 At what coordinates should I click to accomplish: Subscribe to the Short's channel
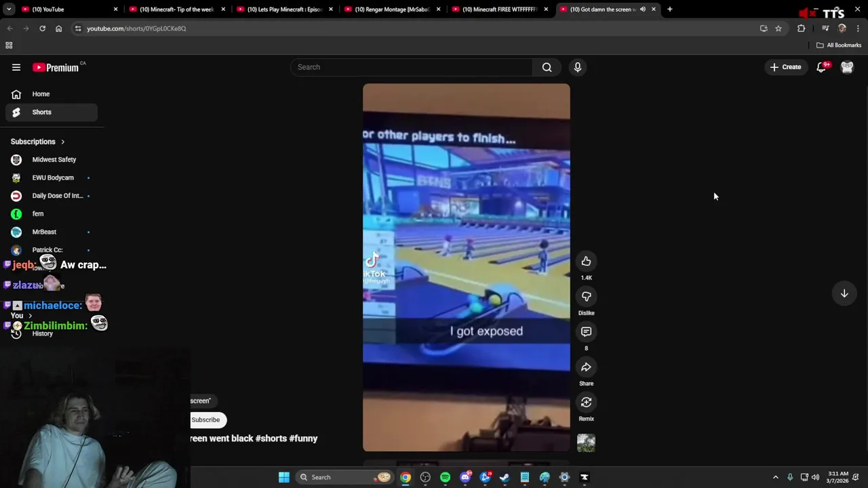click(x=205, y=420)
